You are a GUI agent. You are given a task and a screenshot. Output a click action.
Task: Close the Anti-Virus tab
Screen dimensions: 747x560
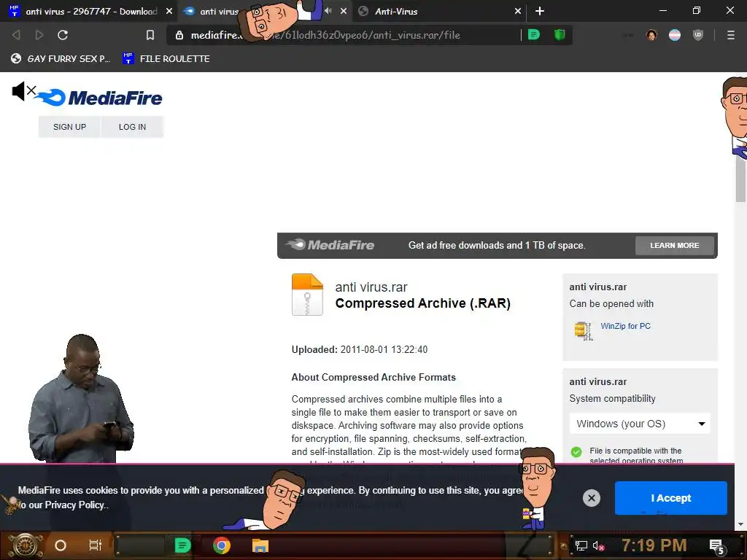(x=518, y=11)
